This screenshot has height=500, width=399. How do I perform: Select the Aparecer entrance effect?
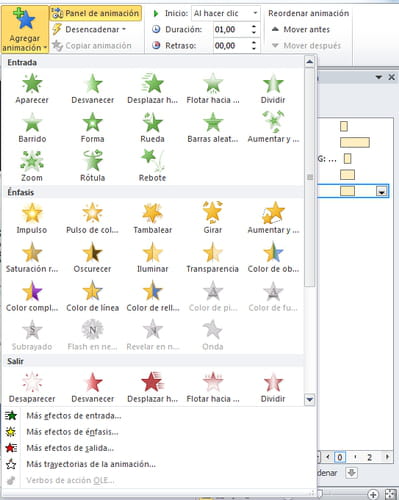click(x=32, y=89)
